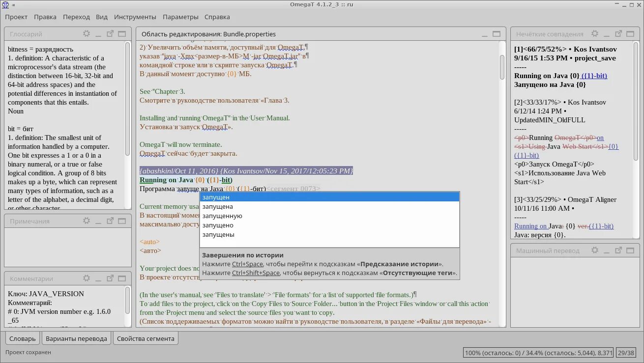Select the autocomplete suggestion «запущен»
The height and width of the screenshot is (363, 644).
329,197
